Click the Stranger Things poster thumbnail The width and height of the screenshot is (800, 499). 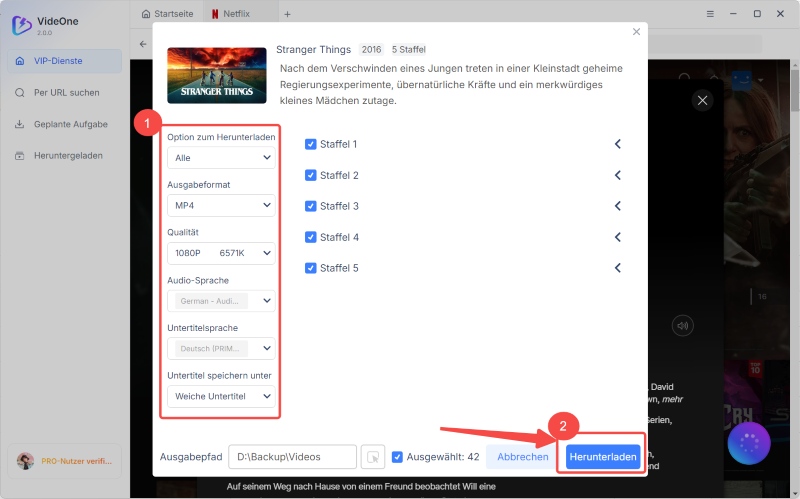pos(217,76)
